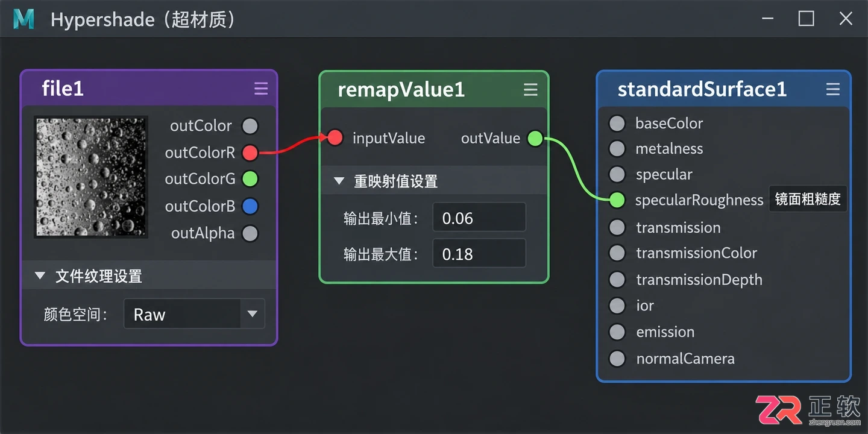Click the baseColor input port
The image size is (868, 434).
pos(617,124)
